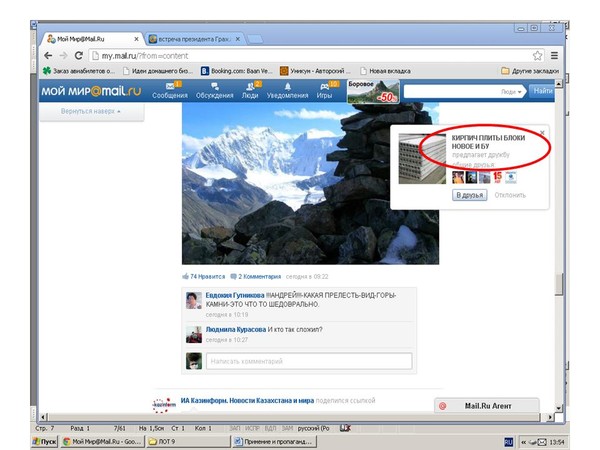The width and height of the screenshot is (600, 450).
Task: Click the Мой Мир@mail.ru logo
Action: (x=91, y=91)
